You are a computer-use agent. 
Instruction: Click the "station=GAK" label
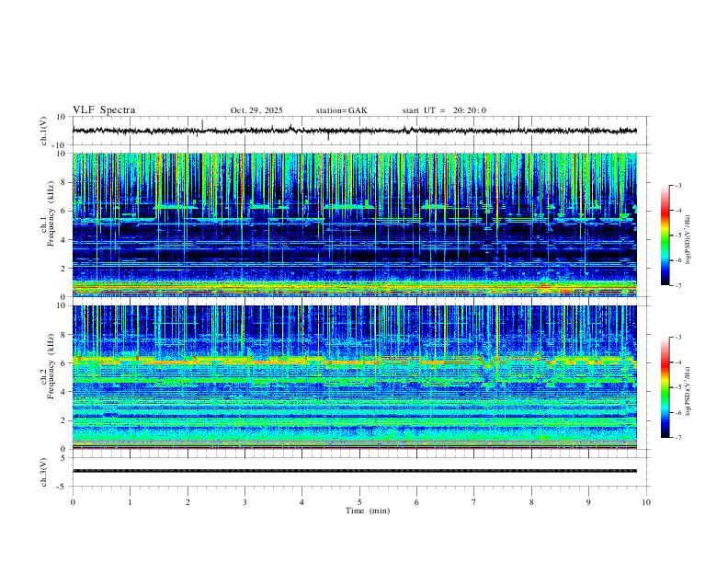(x=341, y=110)
